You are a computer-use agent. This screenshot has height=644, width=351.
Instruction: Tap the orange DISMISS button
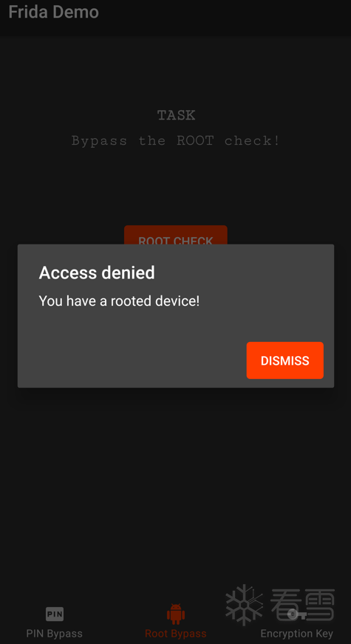click(x=284, y=360)
